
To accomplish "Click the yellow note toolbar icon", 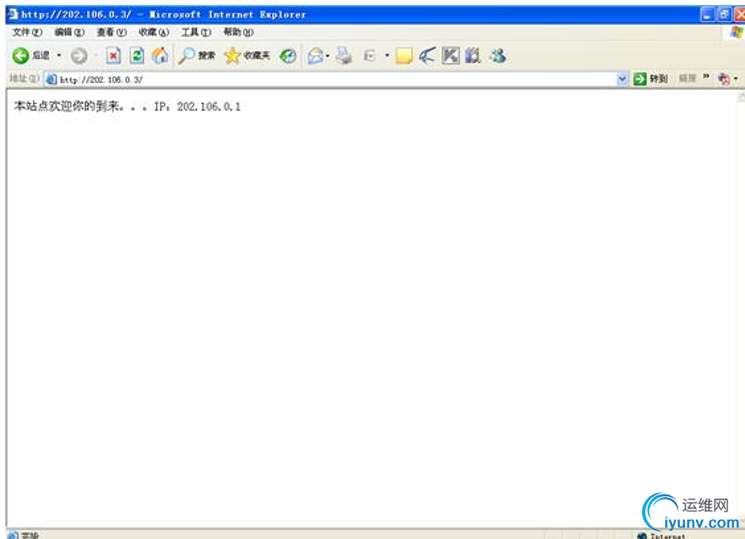I will pyautogui.click(x=404, y=56).
